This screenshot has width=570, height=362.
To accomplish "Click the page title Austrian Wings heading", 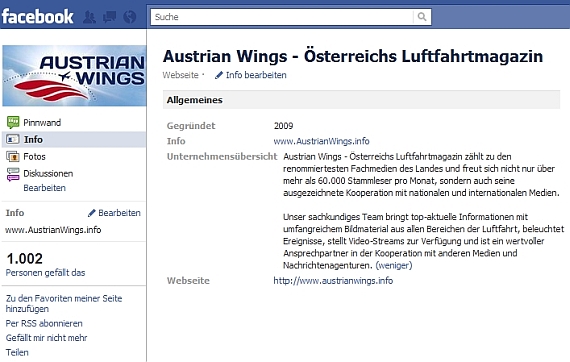I will point(353,56).
